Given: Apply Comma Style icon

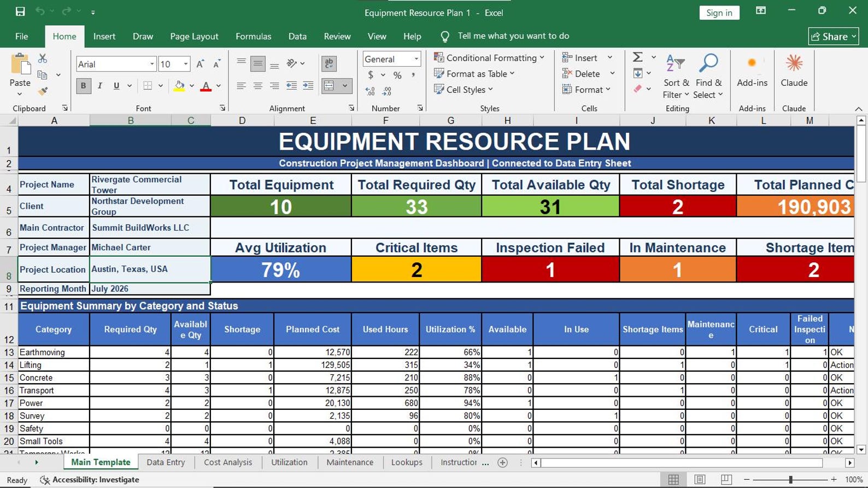Looking at the screenshot, I should pos(413,75).
